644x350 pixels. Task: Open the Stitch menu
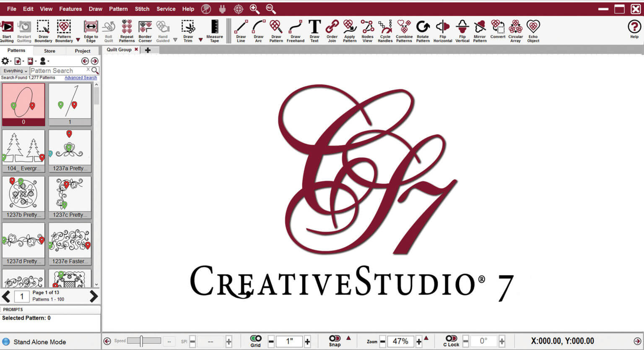(x=142, y=9)
